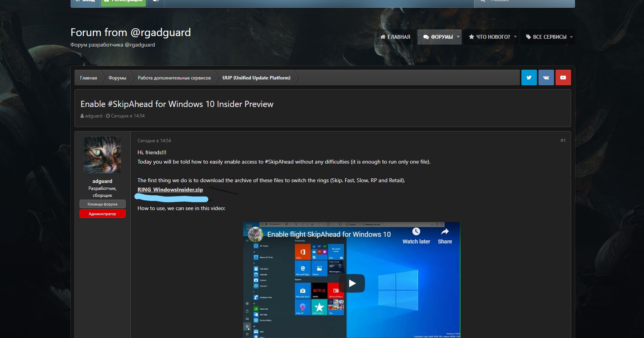Screen dimensions: 644x338
Task: Expand the ФОРУМЫ dropdown arrow
Action: tap(458, 37)
